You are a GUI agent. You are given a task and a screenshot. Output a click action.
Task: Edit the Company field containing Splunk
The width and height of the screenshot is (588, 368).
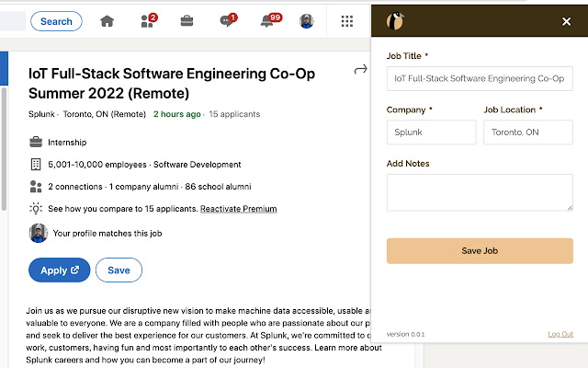point(430,132)
